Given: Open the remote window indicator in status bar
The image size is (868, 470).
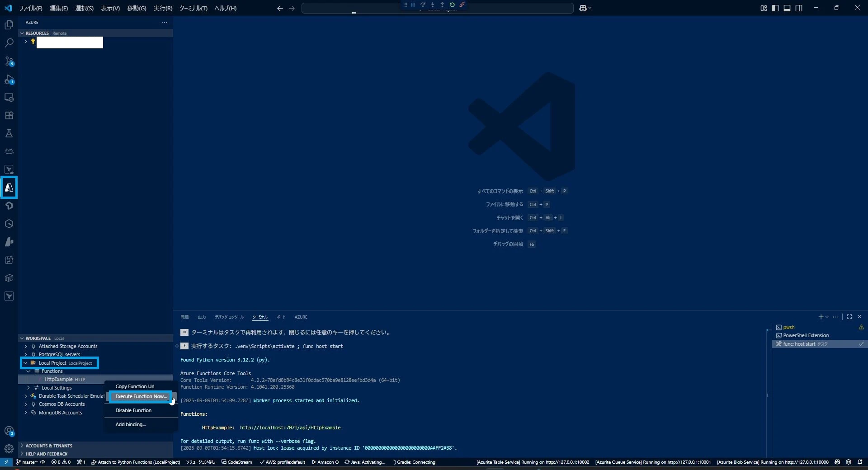Looking at the screenshot, I should tap(6, 462).
